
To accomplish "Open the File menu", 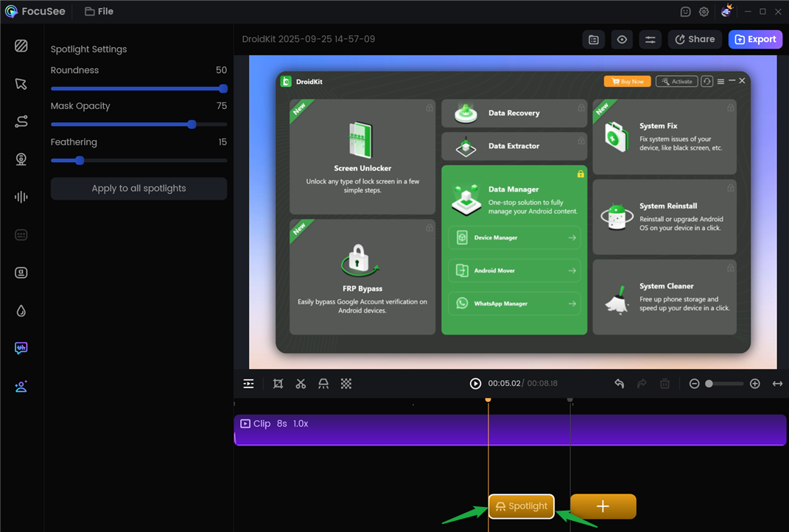I will (x=99, y=12).
